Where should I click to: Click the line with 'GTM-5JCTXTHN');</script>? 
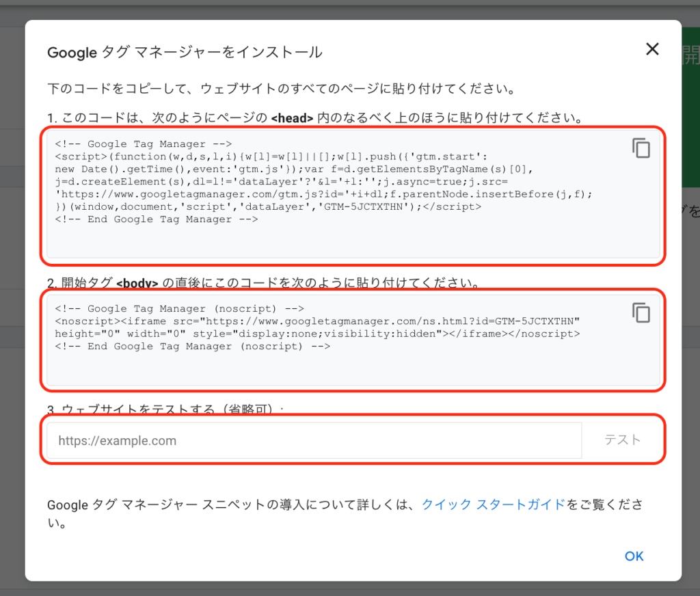coord(268,206)
